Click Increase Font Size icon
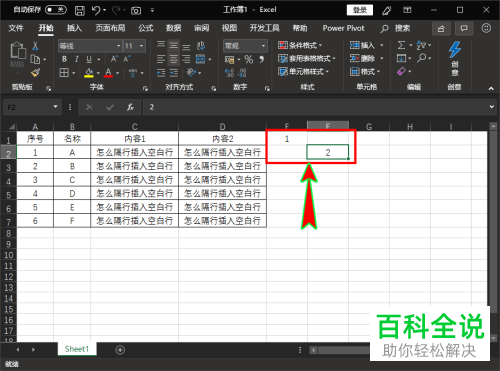This screenshot has height=371, width=500. (114, 59)
